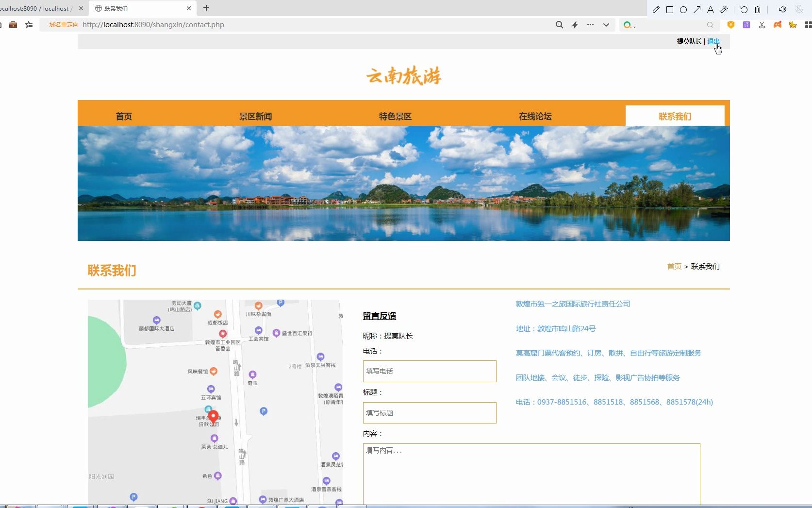Click 风味餐馆 marker on map
Image resolution: width=812 pixels, height=508 pixels.
(x=214, y=372)
